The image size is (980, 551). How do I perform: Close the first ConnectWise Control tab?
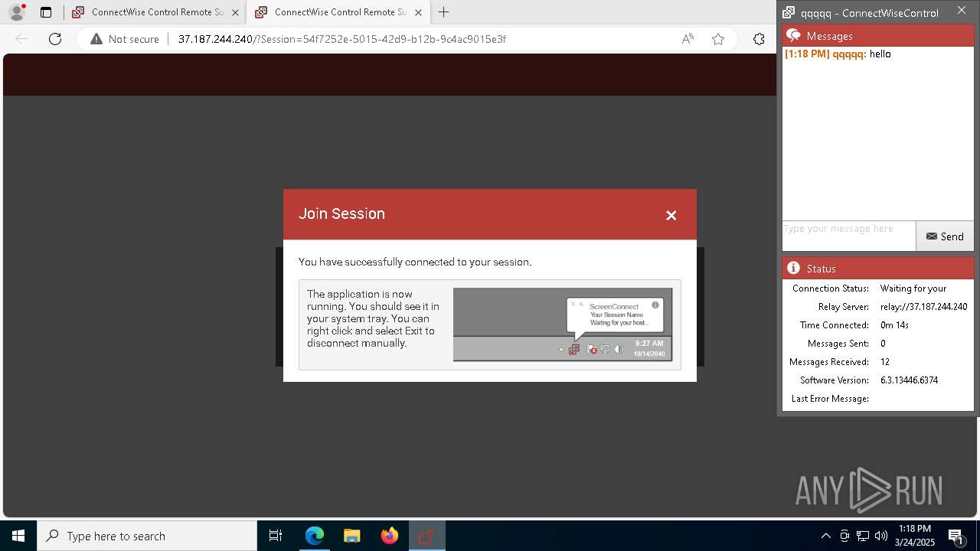pos(235,12)
